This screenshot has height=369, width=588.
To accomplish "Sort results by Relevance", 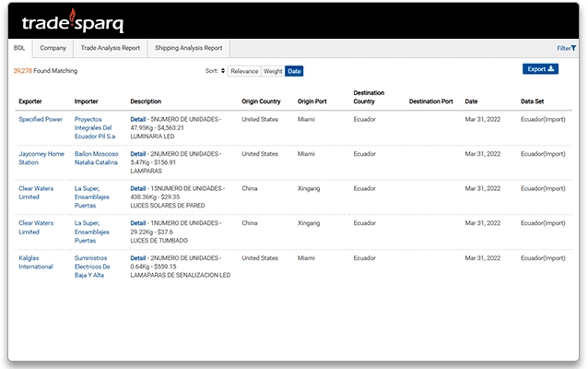I will 244,71.
